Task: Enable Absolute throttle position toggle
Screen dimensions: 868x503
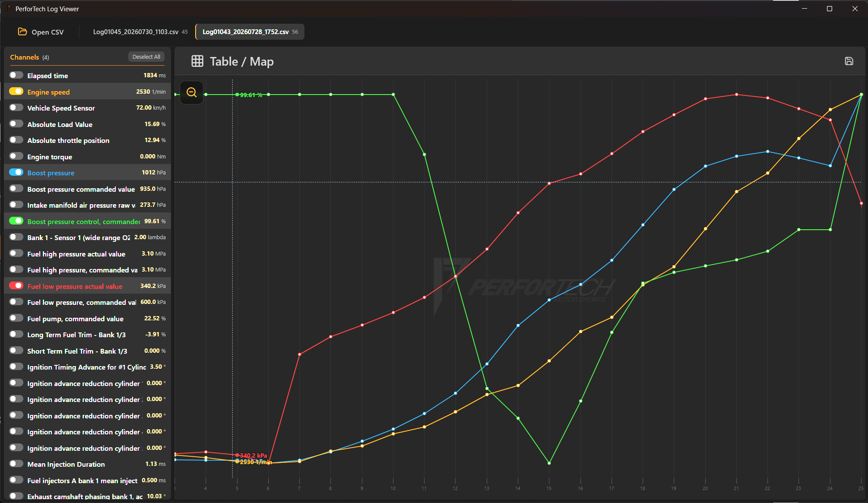Action: [16, 140]
